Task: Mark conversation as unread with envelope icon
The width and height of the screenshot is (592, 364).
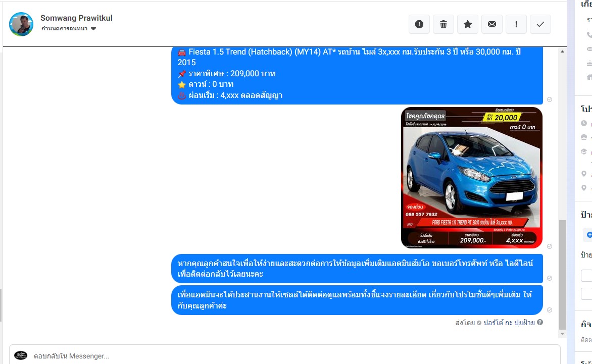Action: tap(492, 24)
